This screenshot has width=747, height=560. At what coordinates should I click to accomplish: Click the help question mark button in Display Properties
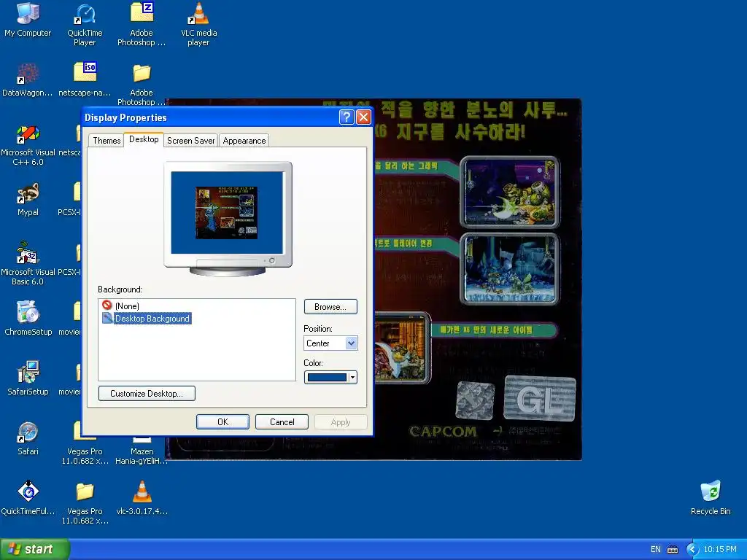347,117
